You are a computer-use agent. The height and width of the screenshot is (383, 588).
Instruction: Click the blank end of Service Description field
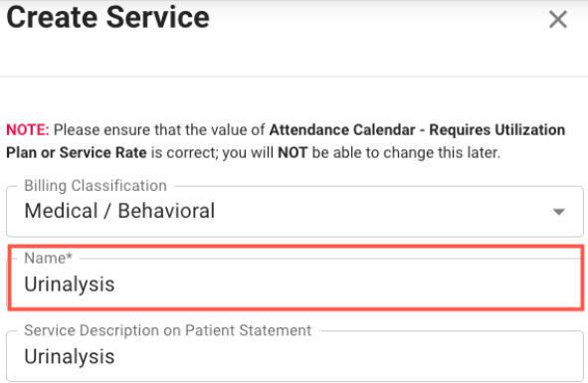349,356
